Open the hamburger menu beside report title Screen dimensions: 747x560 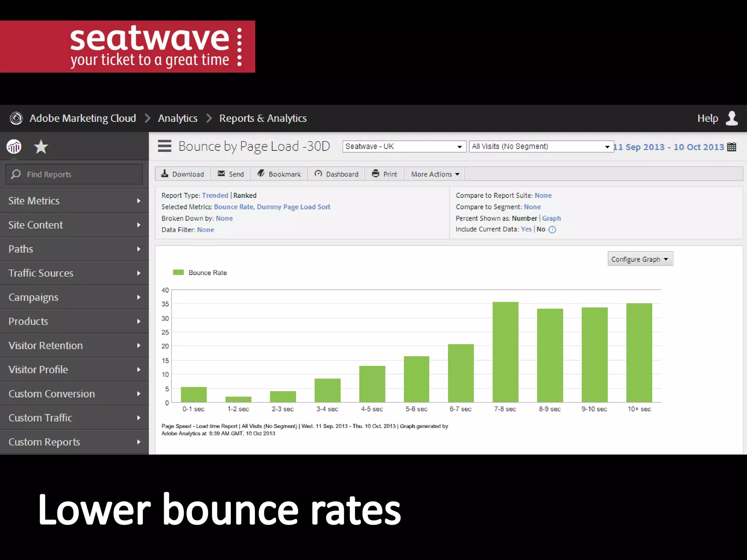pos(165,146)
